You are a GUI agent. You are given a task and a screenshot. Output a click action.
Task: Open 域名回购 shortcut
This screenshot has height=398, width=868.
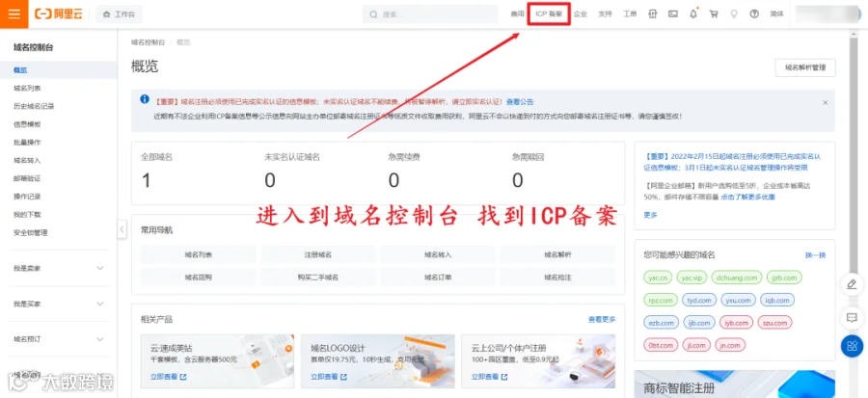click(199, 277)
